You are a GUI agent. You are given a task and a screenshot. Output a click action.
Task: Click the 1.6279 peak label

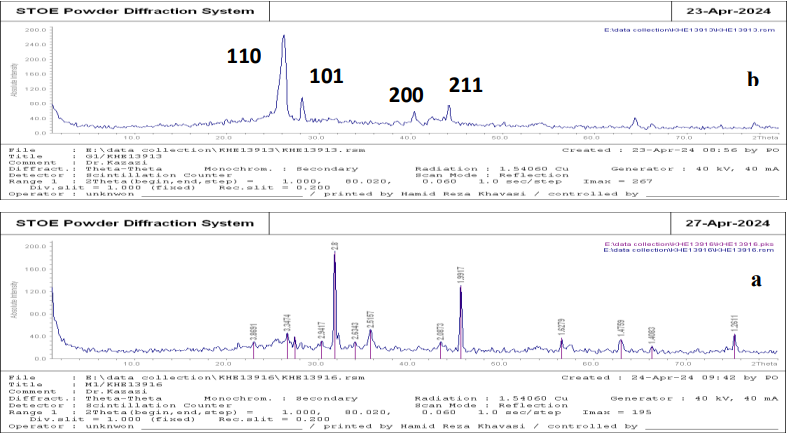tap(562, 328)
